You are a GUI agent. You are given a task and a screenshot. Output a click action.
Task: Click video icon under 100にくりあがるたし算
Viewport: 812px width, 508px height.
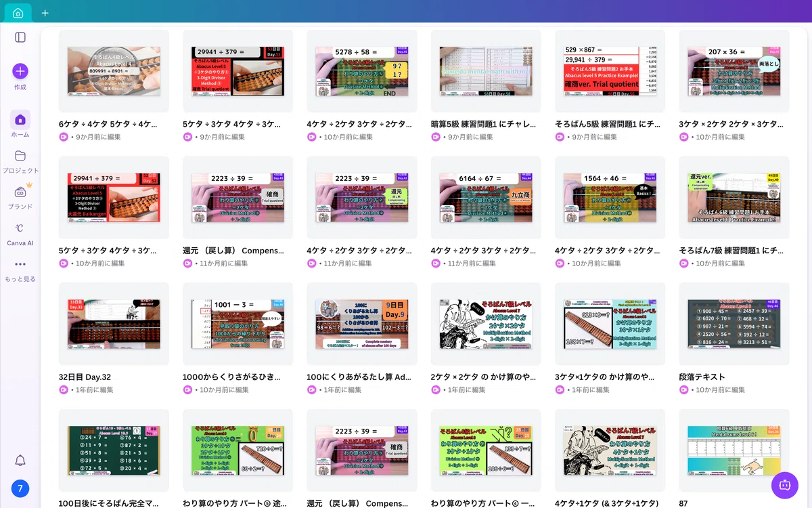click(312, 390)
